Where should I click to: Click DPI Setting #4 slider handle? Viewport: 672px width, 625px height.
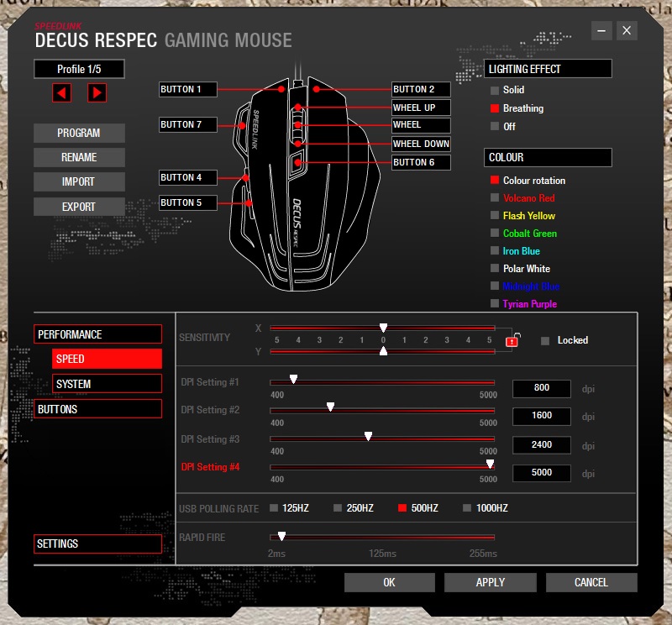coord(491,464)
